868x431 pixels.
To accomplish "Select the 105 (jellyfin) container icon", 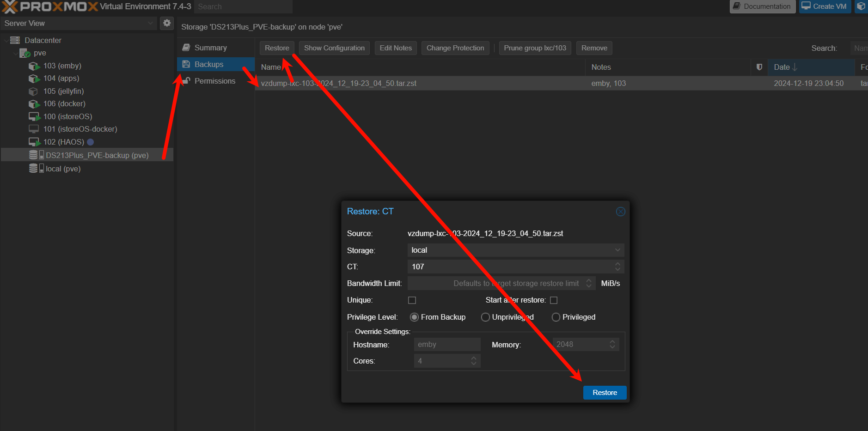I will click(x=33, y=91).
